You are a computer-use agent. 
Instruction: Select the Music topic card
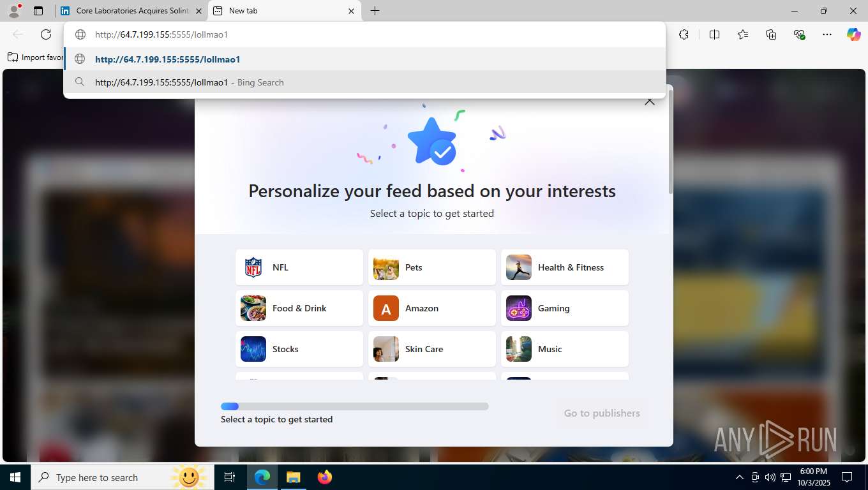(x=565, y=349)
